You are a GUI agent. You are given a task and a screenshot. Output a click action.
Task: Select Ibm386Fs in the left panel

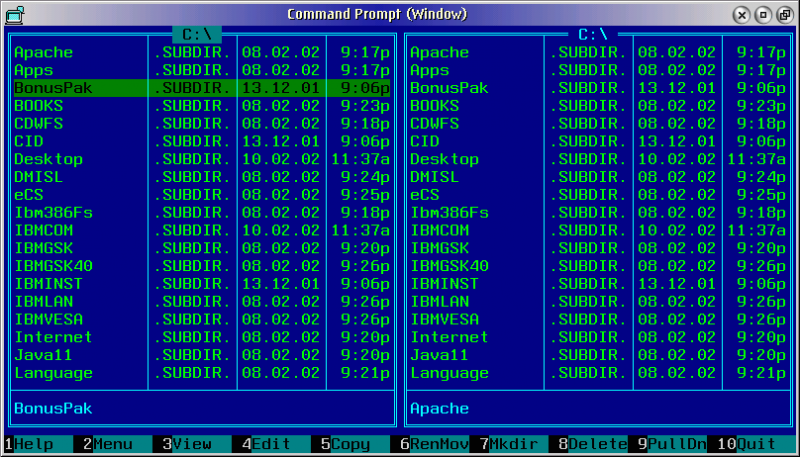pyautogui.click(x=54, y=213)
